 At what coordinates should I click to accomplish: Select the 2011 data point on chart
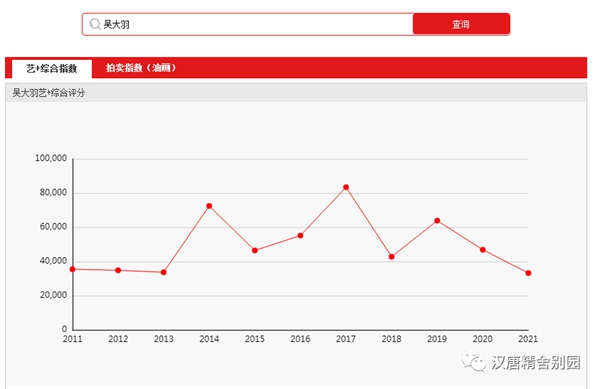tap(73, 269)
